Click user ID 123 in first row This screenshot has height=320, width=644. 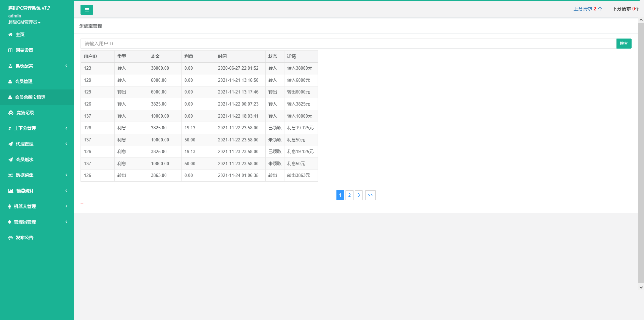[x=88, y=68]
